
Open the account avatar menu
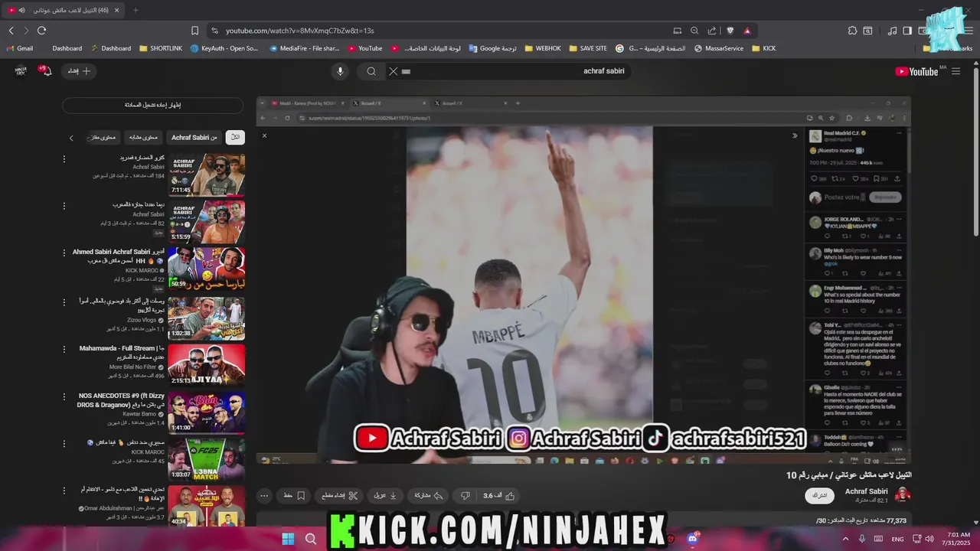(21, 71)
